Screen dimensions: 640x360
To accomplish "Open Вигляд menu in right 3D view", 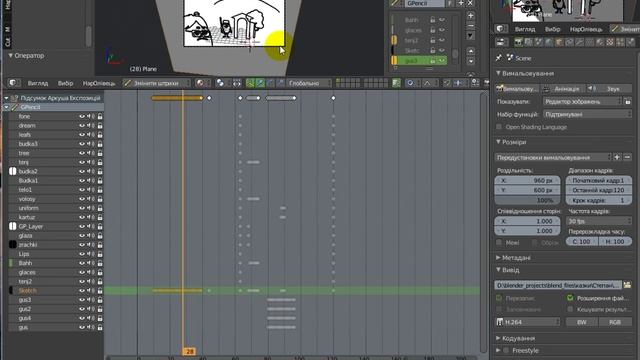I will [525, 29].
